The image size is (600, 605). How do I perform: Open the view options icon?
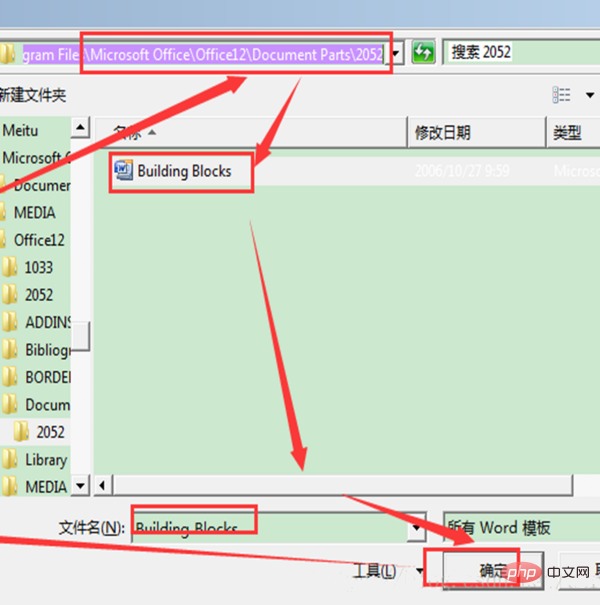(x=561, y=95)
